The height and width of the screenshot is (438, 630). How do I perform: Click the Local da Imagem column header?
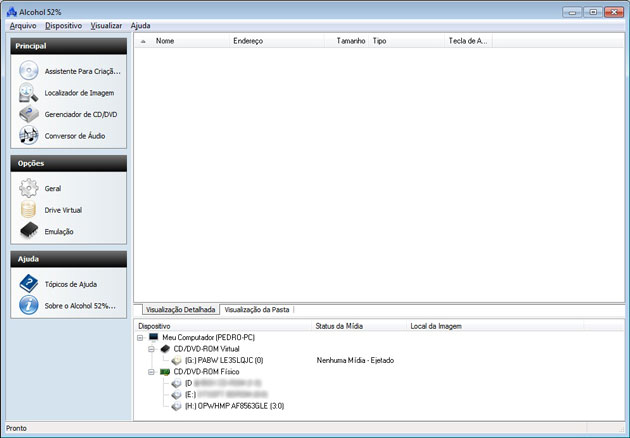point(495,326)
